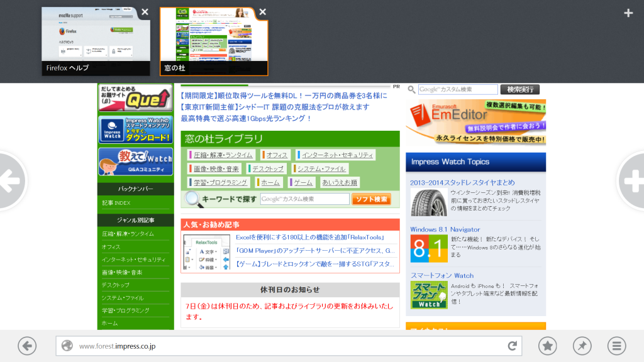
Task: Add this page to favorites with the star icon
Action: [x=547, y=346]
